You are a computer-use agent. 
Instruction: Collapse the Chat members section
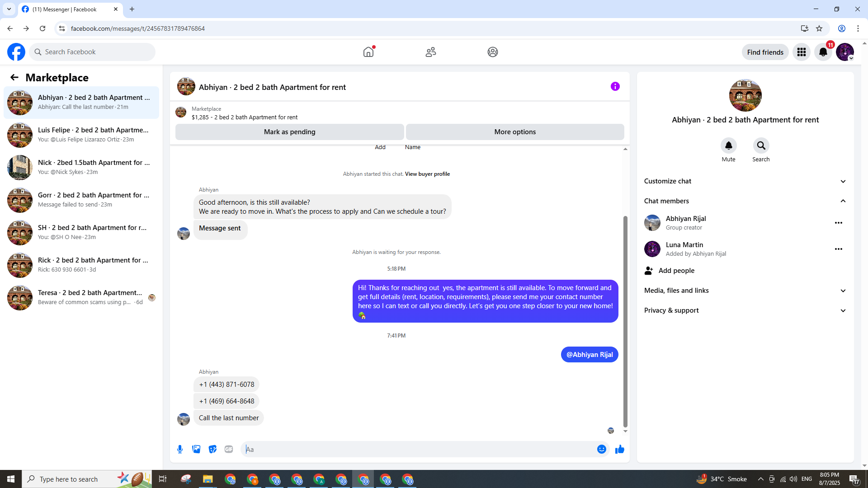745,201
